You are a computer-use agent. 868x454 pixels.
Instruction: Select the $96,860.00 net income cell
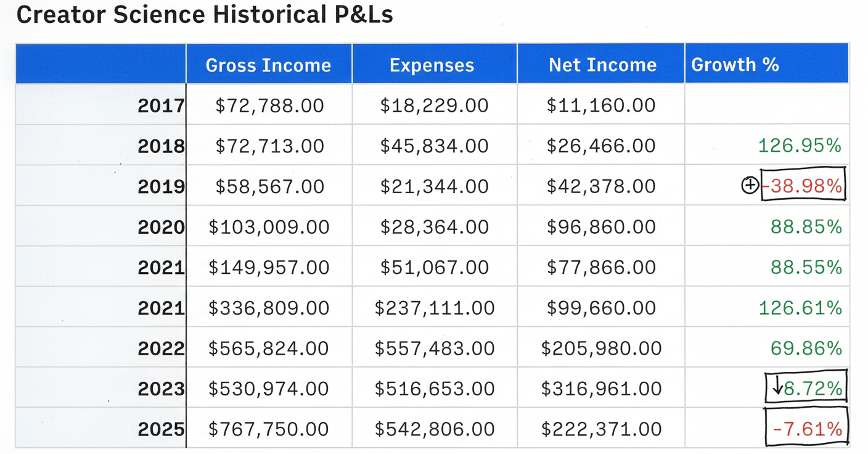[x=601, y=227]
